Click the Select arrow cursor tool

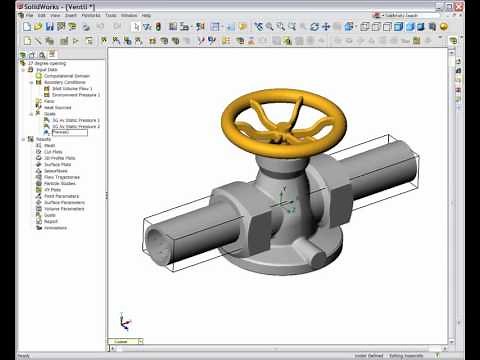click(x=136, y=27)
